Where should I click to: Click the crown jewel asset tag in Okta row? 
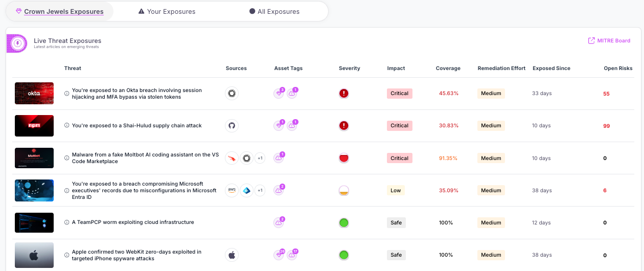tap(279, 94)
